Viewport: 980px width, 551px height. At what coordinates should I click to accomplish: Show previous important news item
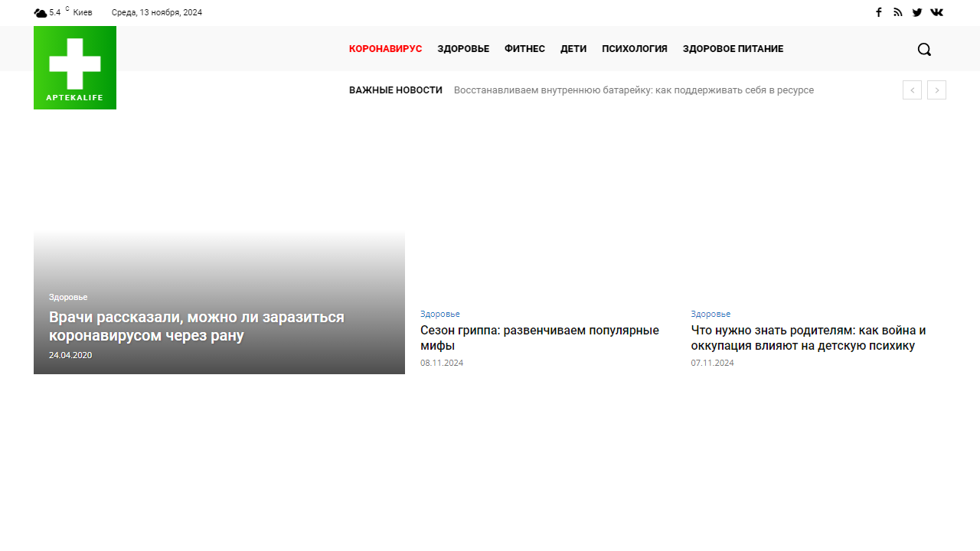click(912, 90)
